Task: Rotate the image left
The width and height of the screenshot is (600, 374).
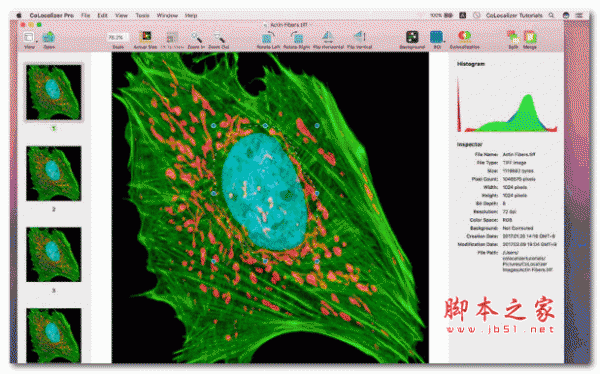Action: [267, 37]
